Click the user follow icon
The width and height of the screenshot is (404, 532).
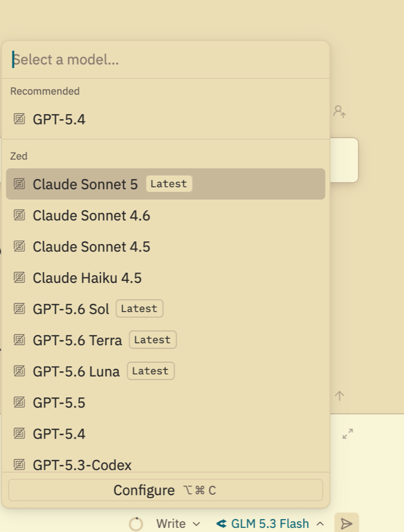click(x=340, y=111)
